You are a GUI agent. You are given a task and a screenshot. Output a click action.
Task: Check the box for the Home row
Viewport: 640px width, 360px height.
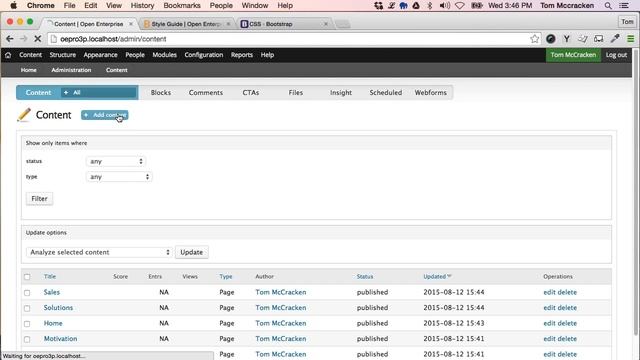pos(27,324)
